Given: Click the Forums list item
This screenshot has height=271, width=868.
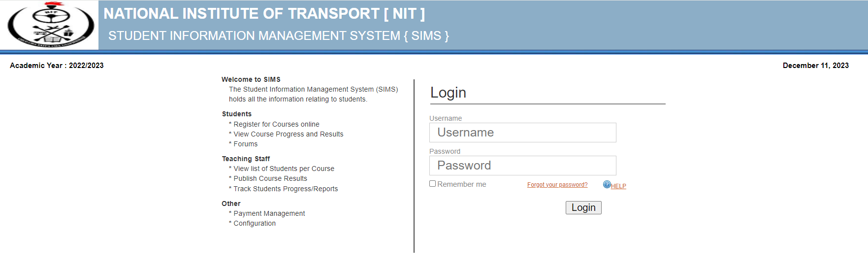Looking at the screenshot, I should pos(246,144).
